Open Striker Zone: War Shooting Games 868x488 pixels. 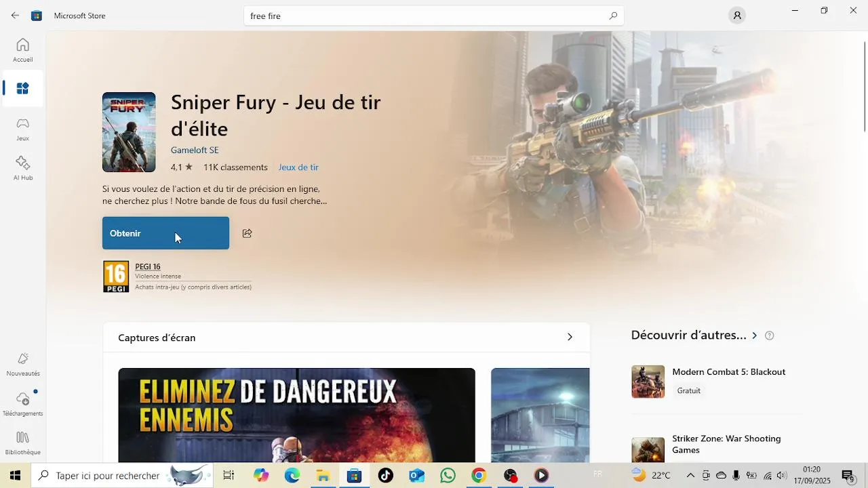(x=726, y=444)
